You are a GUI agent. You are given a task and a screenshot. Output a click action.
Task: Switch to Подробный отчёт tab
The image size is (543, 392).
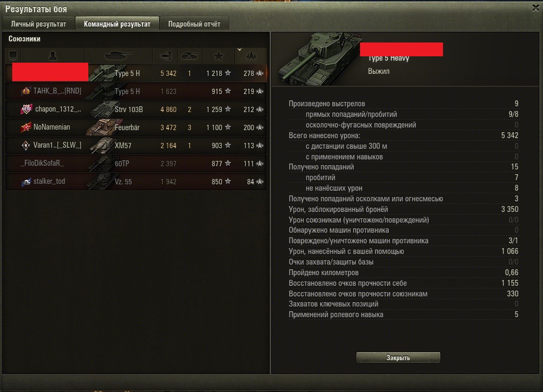point(194,24)
